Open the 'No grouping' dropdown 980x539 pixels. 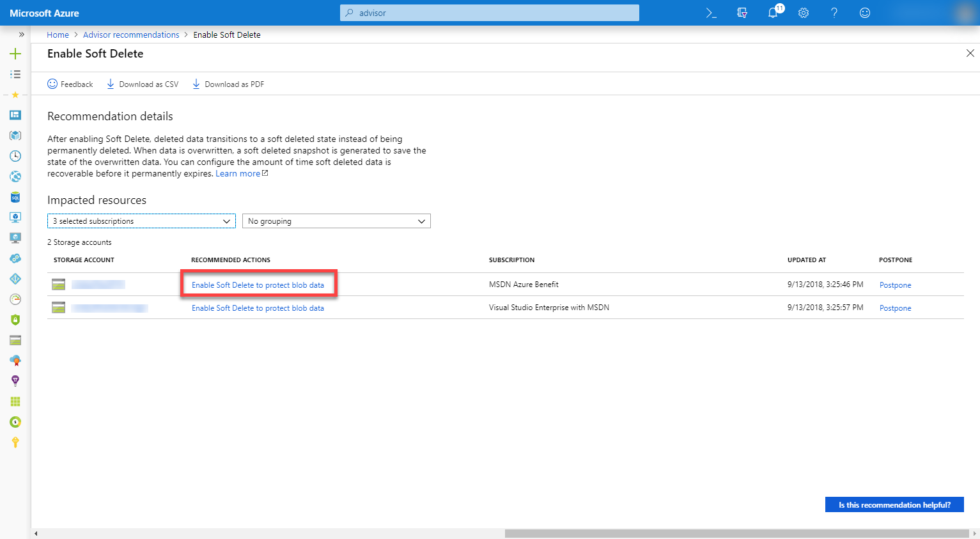tap(336, 221)
